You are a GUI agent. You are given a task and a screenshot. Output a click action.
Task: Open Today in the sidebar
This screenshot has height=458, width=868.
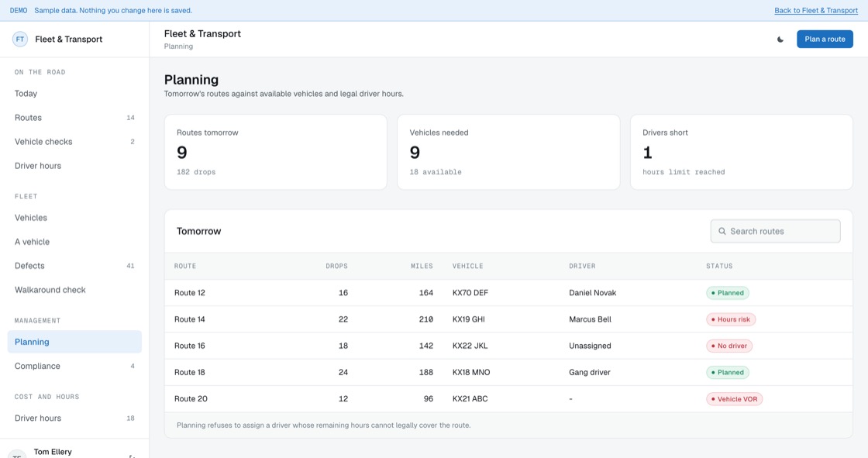tap(74, 94)
